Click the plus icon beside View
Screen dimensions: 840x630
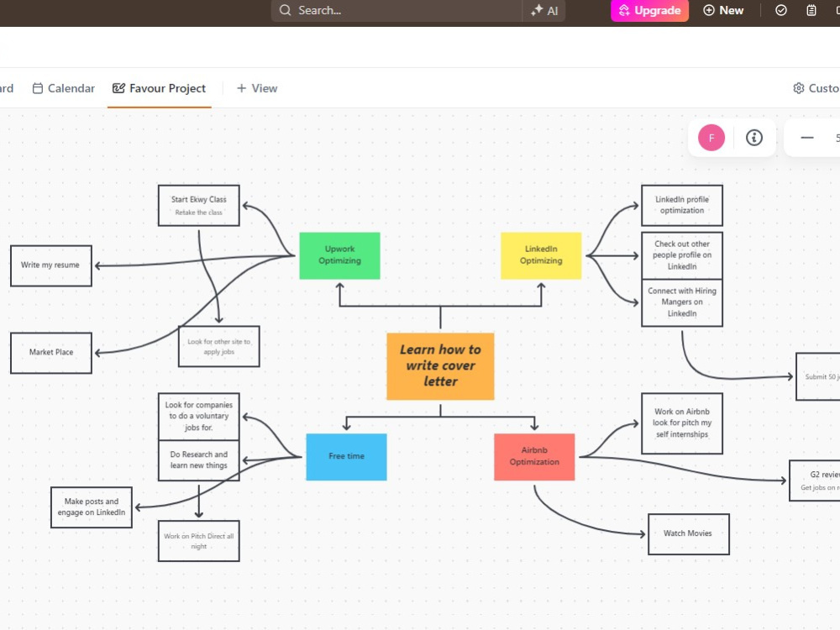242,88
